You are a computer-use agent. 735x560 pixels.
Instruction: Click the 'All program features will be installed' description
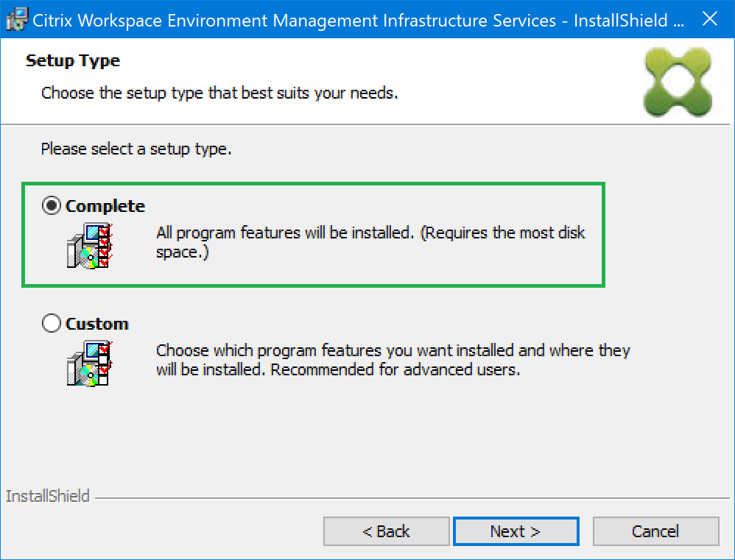(x=370, y=233)
